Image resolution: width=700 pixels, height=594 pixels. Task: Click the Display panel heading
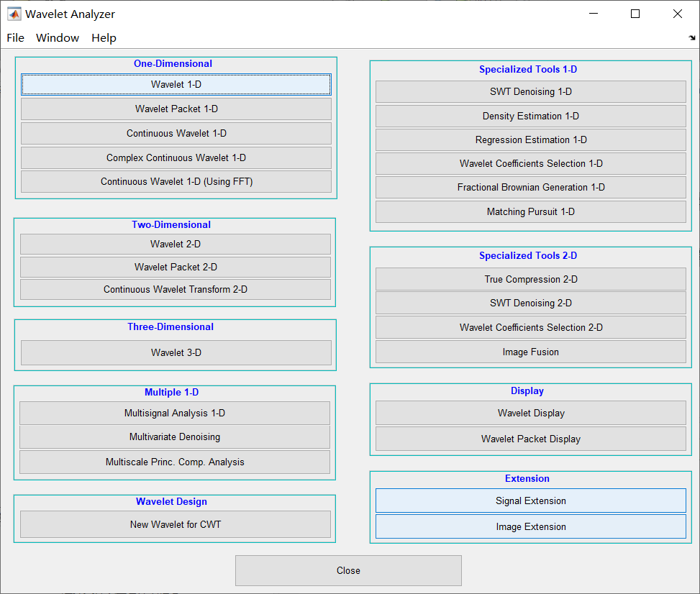point(527,391)
